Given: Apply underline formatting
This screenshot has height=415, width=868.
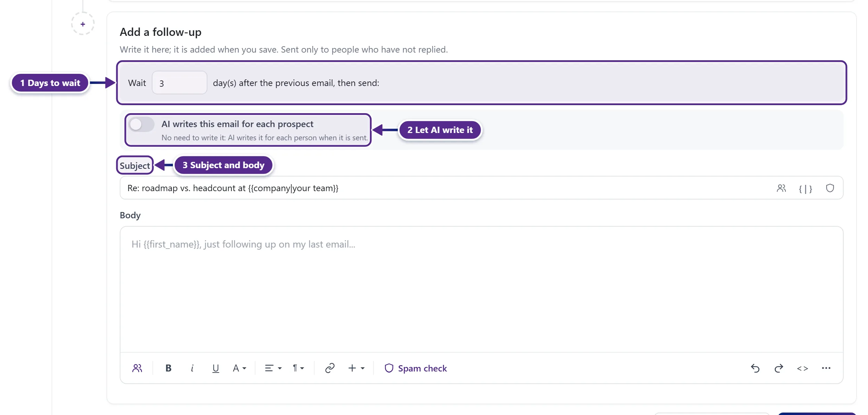Looking at the screenshot, I should 216,368.
